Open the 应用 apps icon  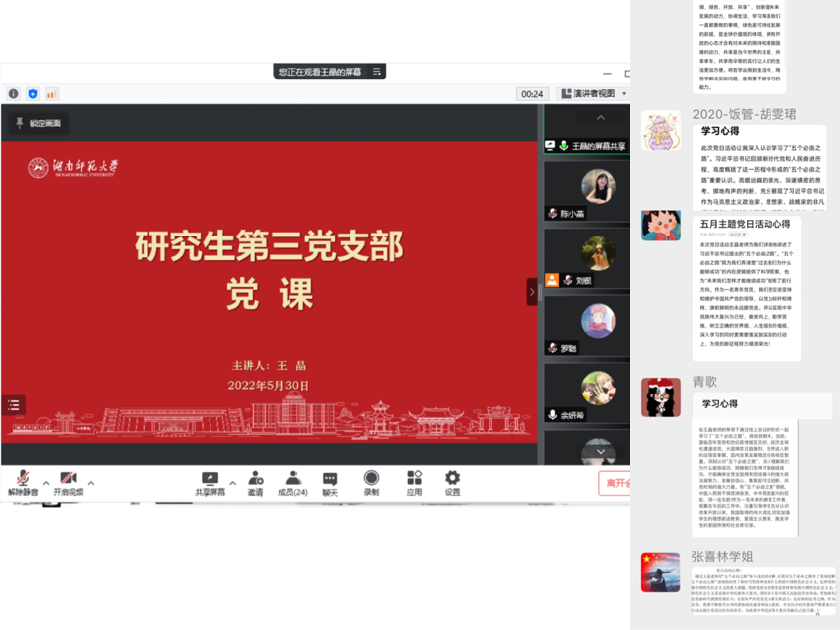point(414,483)
